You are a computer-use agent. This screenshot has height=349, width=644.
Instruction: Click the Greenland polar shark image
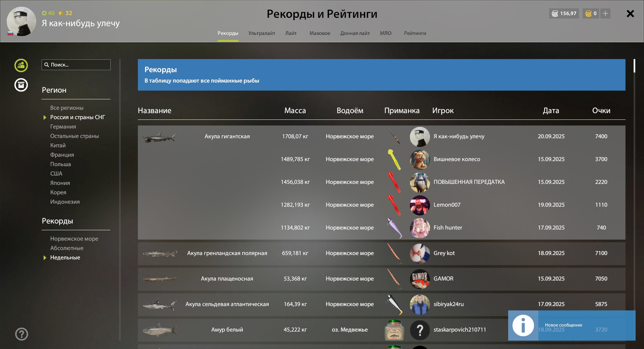point(160,253)
